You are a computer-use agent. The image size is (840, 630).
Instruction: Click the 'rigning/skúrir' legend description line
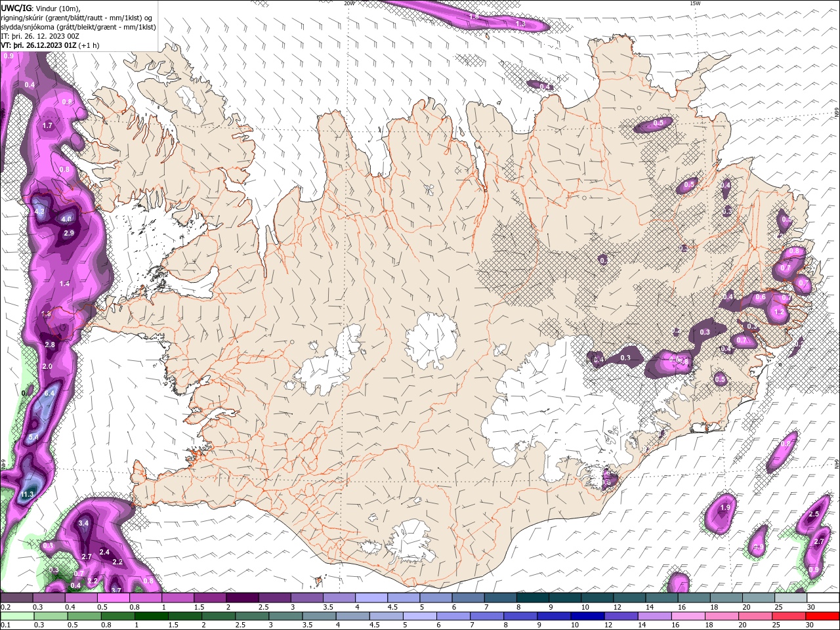point(77,17)
